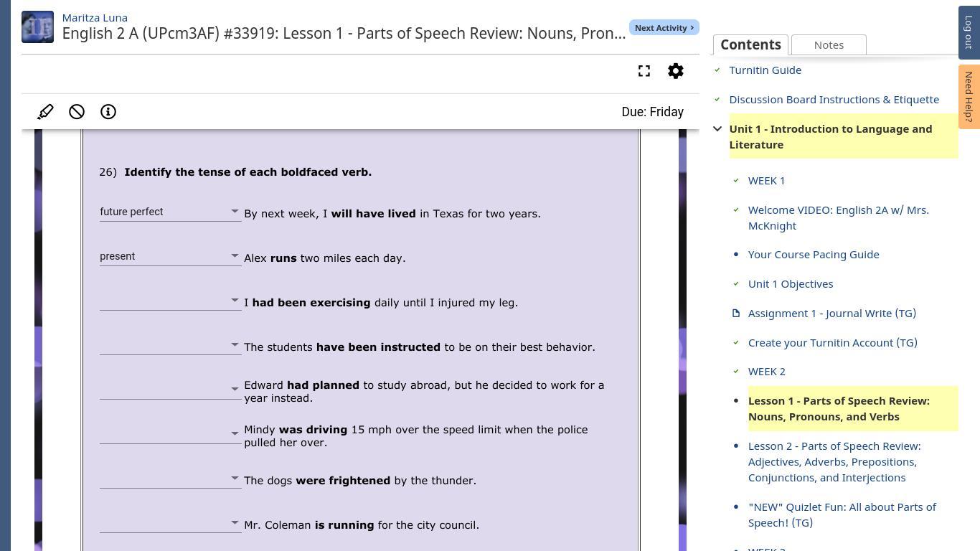Change the 'future perfect' dropdown selection
Image resolution: width=980 pixels, height=551 pixels.
[x=170, y=212]
